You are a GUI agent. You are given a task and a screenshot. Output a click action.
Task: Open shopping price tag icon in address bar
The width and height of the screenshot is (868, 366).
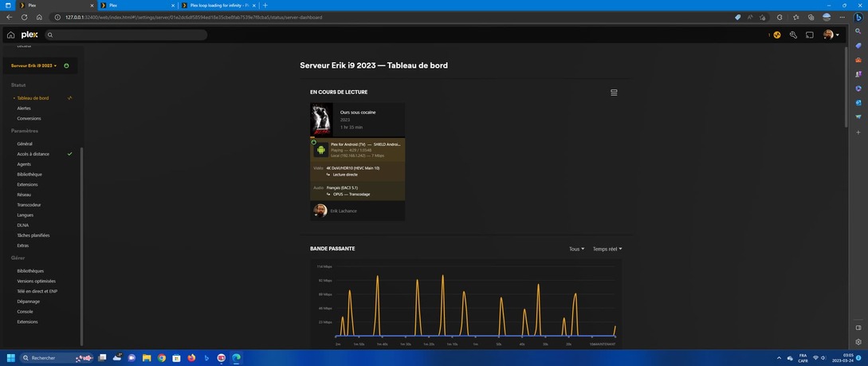[737, 18]
